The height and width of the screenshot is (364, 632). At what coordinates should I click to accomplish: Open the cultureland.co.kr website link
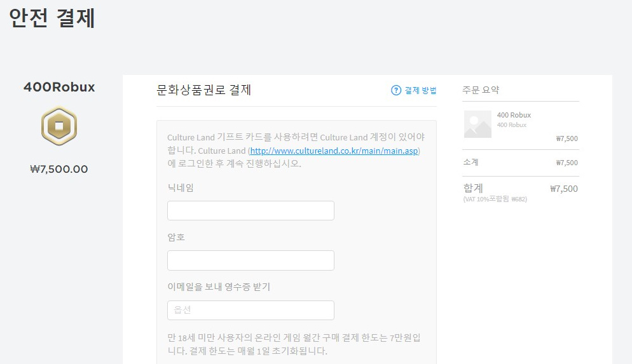[334, 151]
